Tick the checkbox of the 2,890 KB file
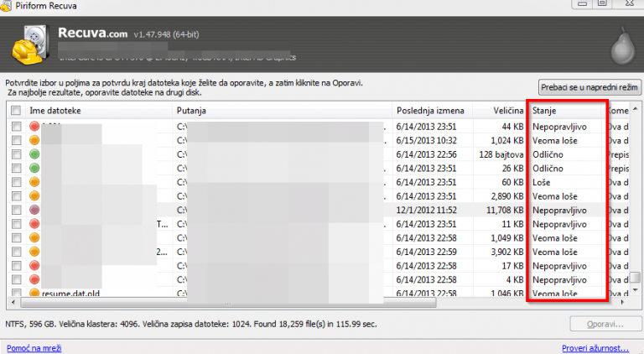 (x=16, y=196)
